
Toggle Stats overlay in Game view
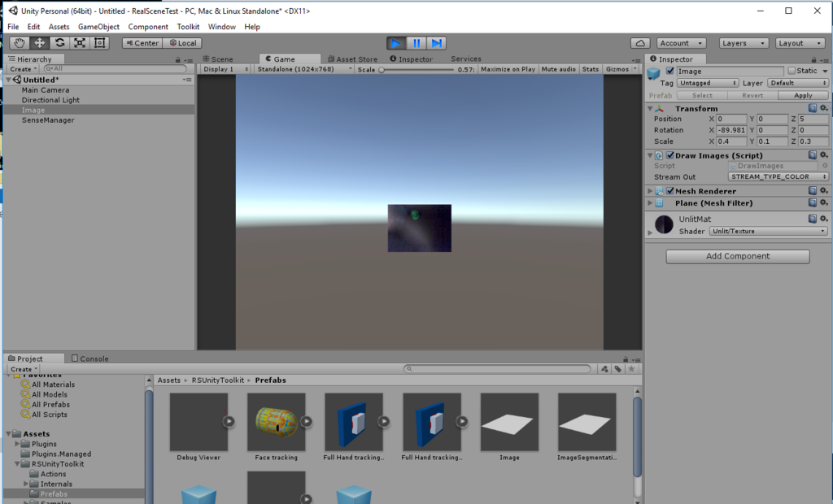pos(591,69)
